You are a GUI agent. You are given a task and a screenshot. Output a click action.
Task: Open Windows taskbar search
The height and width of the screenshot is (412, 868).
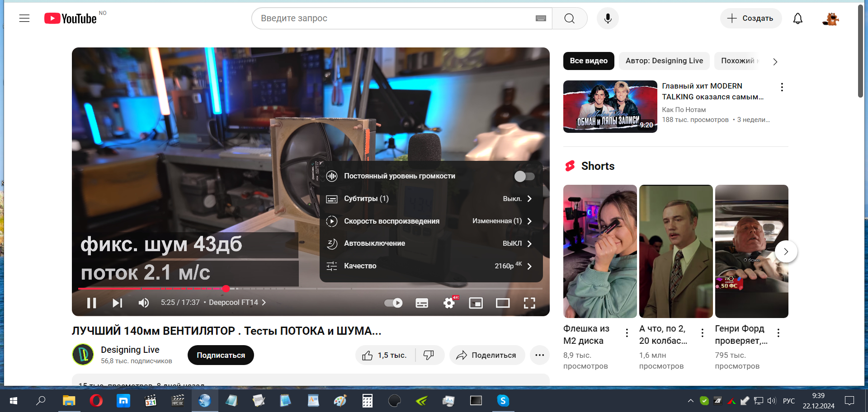coord(41,401)
